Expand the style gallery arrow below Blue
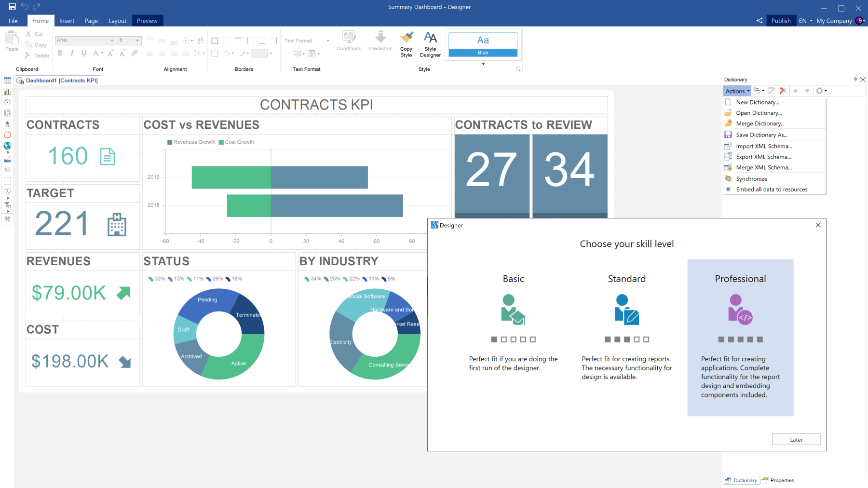This screenshot has width=868, height=488. point(483,64)
